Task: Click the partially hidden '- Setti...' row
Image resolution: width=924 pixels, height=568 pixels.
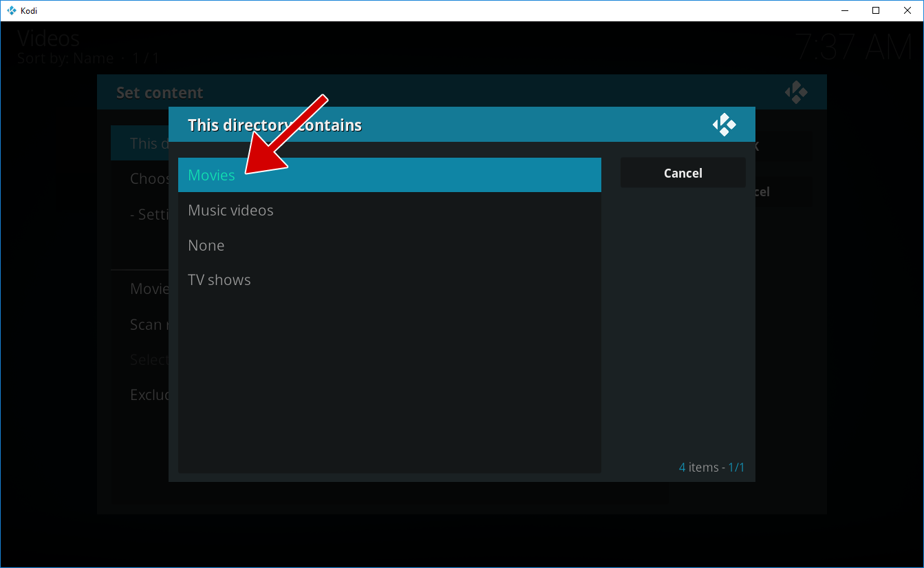Action: click(140, 214)
